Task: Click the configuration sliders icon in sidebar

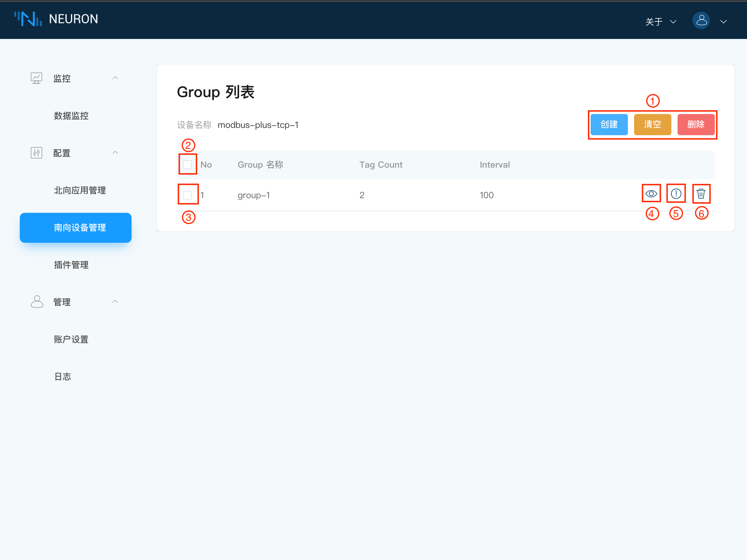Action: pyautogui.click(x=36, y=153)
